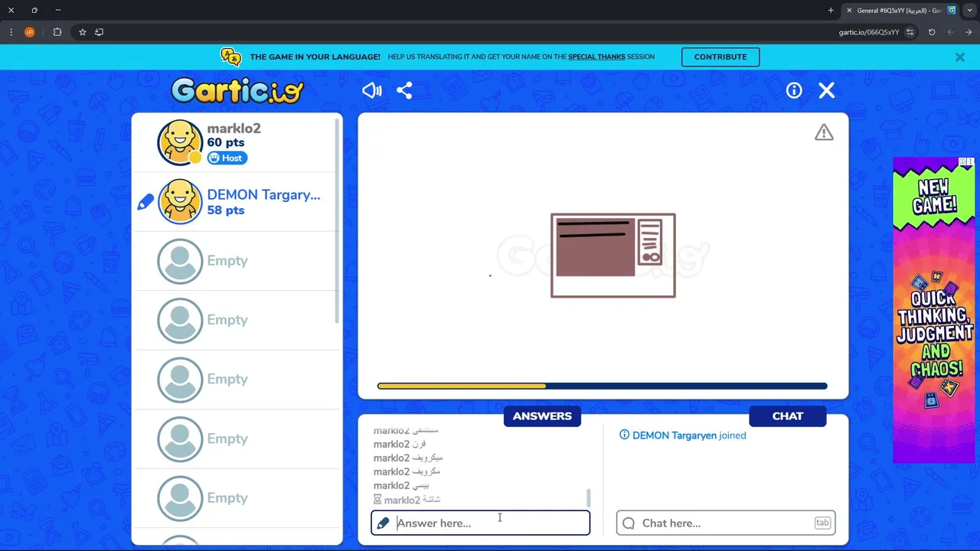Open the browser new tab plus button
980x551 pixels.
click(831, 10)
